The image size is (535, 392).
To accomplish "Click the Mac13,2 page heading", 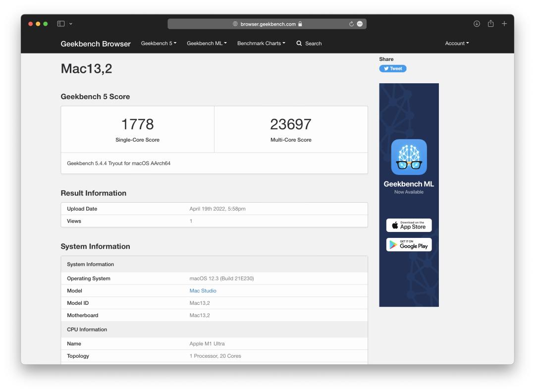I will click(x=86, y=68).
